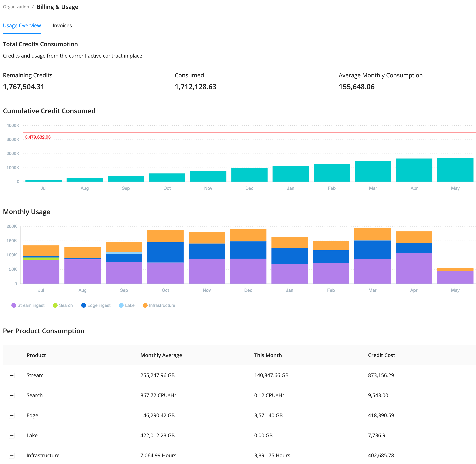Screen dimensions: 476x464
Task: Toggle the Lake legend entry
Action: 130,305
